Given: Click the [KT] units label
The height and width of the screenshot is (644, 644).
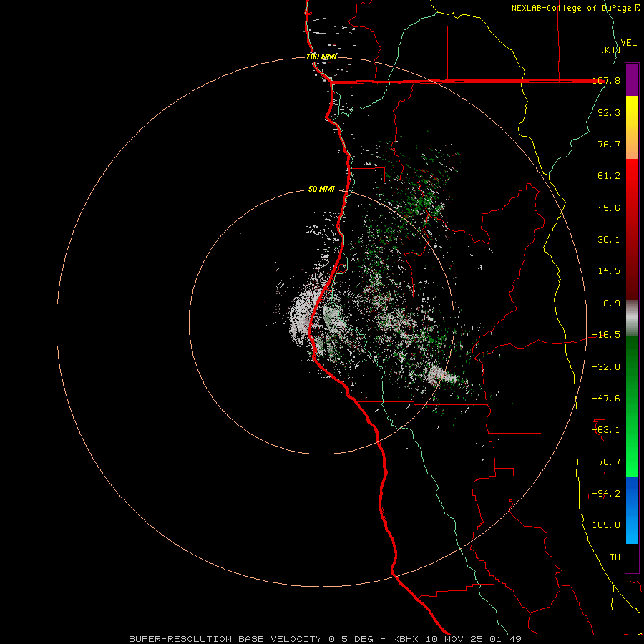Looking at the screenshot, I should (610, 49).
